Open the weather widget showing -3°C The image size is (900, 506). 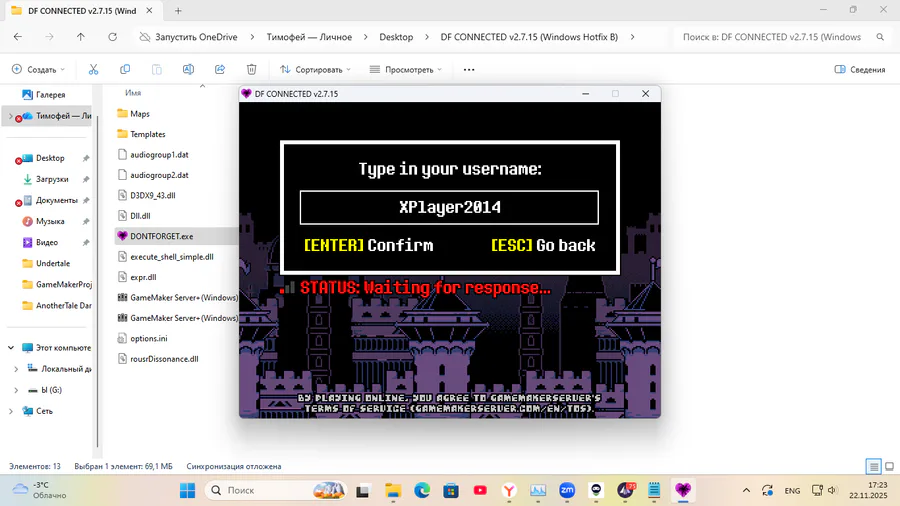pyautogui.click(x=39, y=491)
